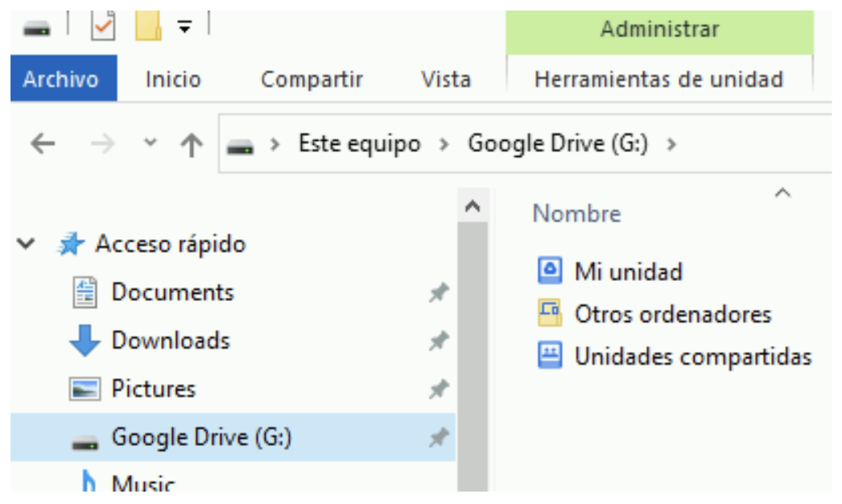Open the Customize Quick Access Toolbar dropdown
This screenshot has width=842, height=504.
tap(185, 27)
